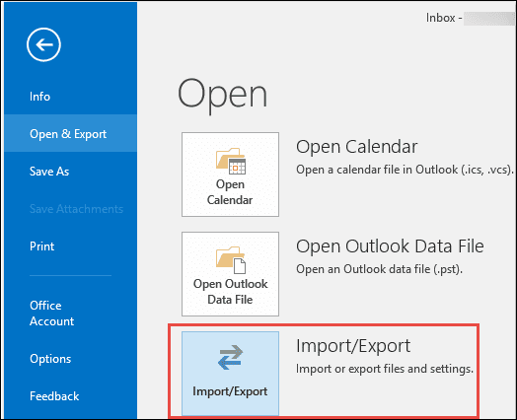
Task: Select the greyed Save Attachments item
Action: pos(76,209)
